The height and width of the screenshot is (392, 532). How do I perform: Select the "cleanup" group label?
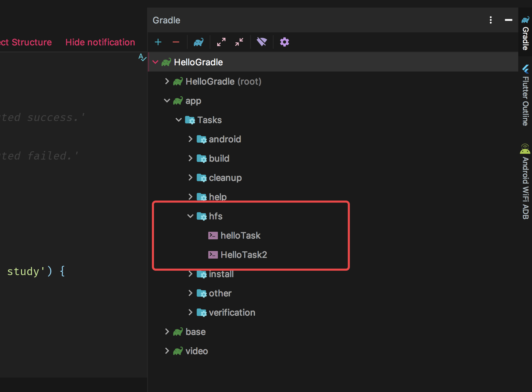(x=225, y=178)
